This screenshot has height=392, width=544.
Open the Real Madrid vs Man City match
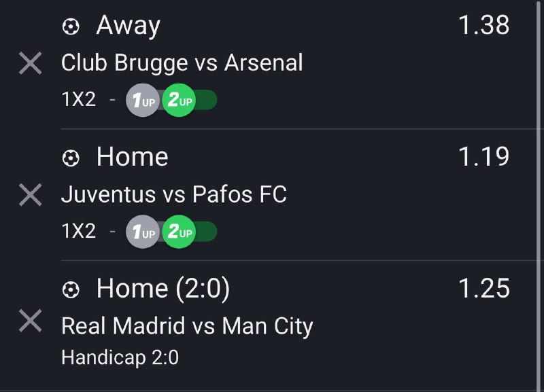tap(187, 326)
